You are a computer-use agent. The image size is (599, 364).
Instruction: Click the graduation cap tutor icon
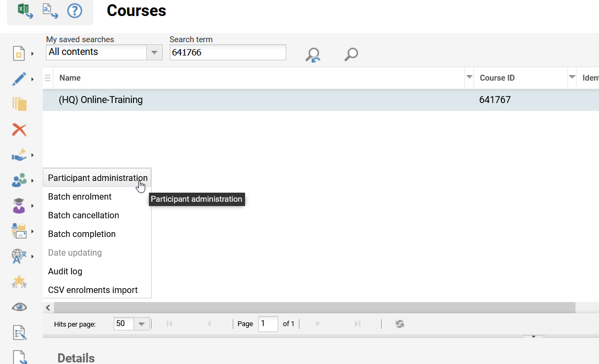19,206
